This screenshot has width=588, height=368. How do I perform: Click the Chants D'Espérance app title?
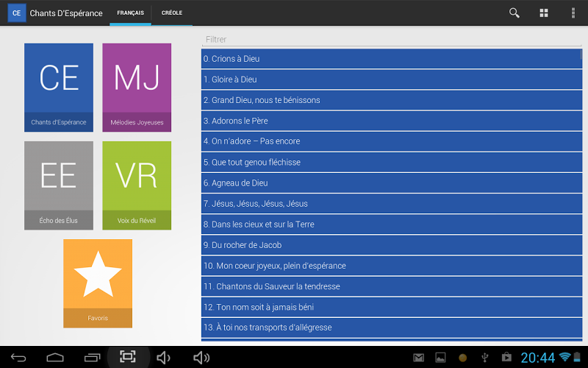[x=66, y=13]
